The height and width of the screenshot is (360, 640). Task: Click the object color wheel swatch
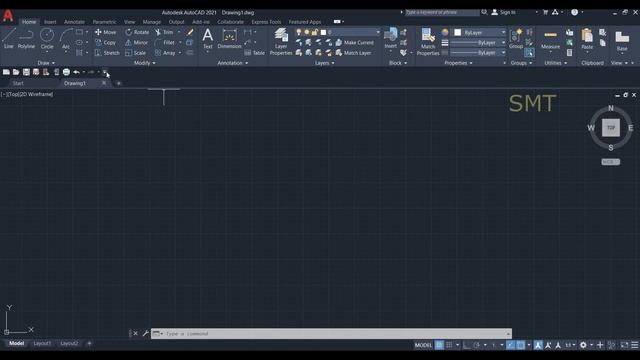(x=444, y=32)
